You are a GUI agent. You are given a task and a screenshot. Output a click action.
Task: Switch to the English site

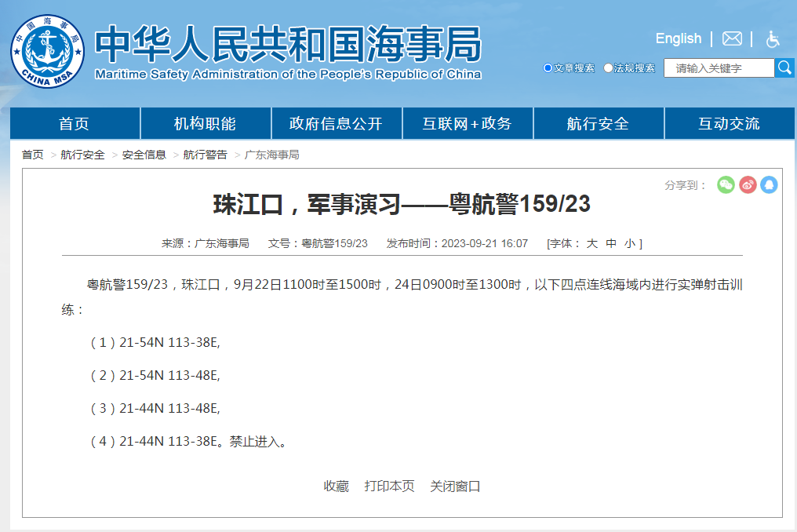coord(678,38)
